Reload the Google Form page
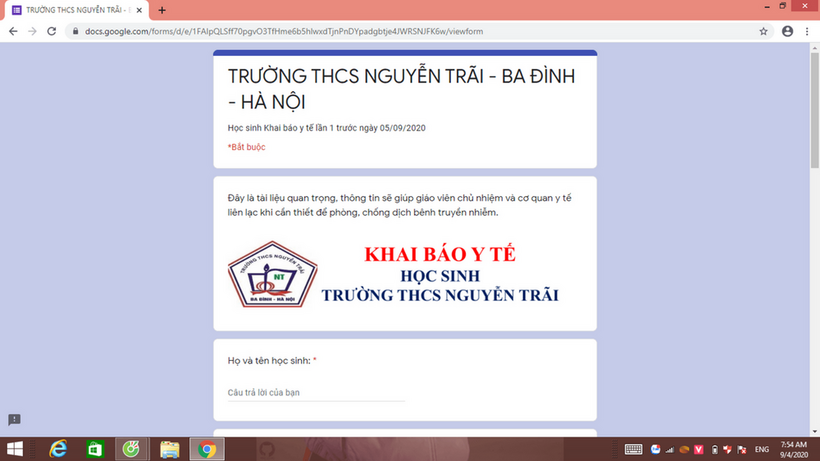 coord(51,31)
